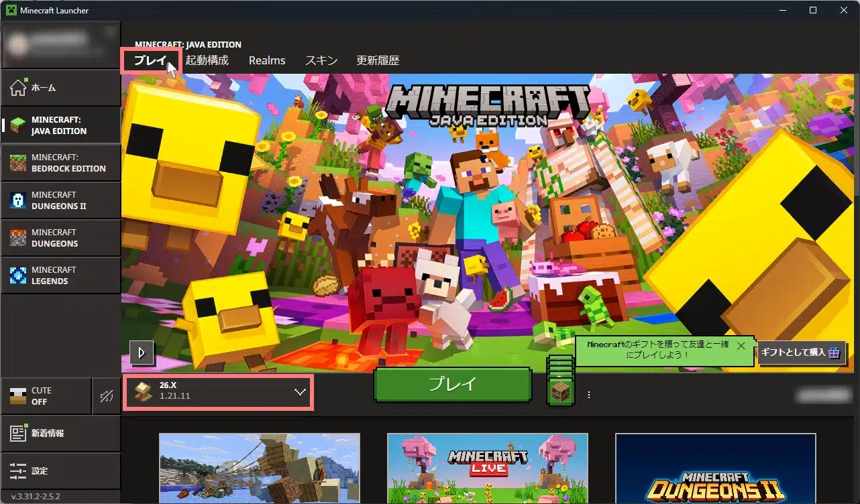Toggle the crossed-out effects button beside CUTE
860x504 pixels.
coord(106,396)
